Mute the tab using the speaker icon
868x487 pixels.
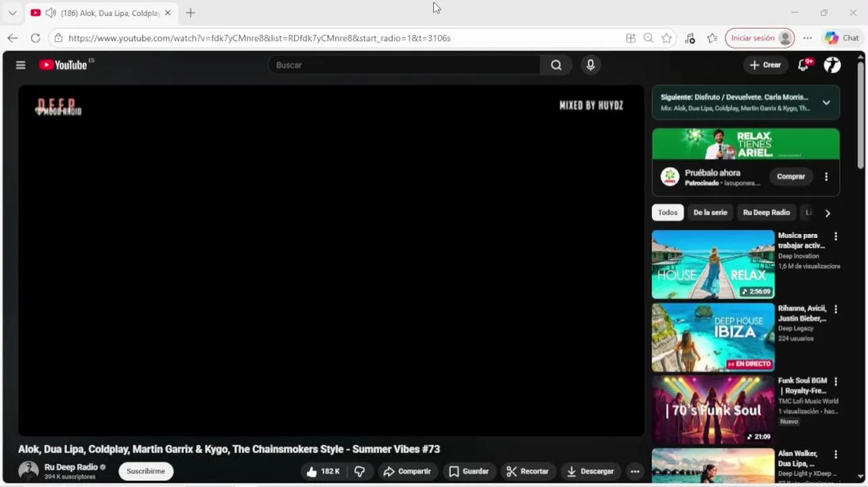pyautogui.click(x=51, y=13)
